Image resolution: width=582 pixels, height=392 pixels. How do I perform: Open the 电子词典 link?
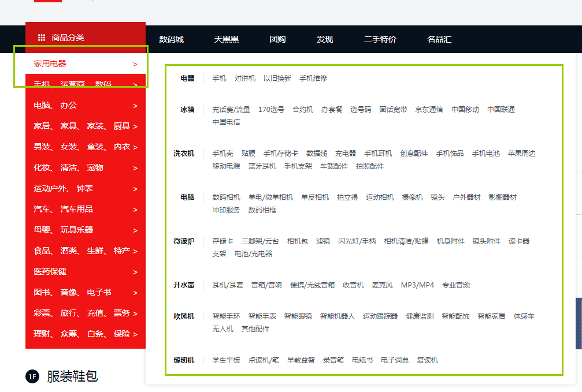(395, 360)
